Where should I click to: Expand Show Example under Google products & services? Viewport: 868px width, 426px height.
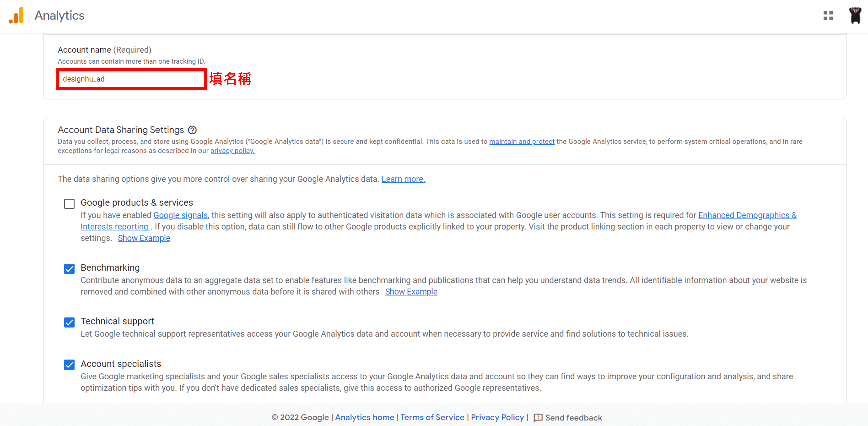point(144,238)
